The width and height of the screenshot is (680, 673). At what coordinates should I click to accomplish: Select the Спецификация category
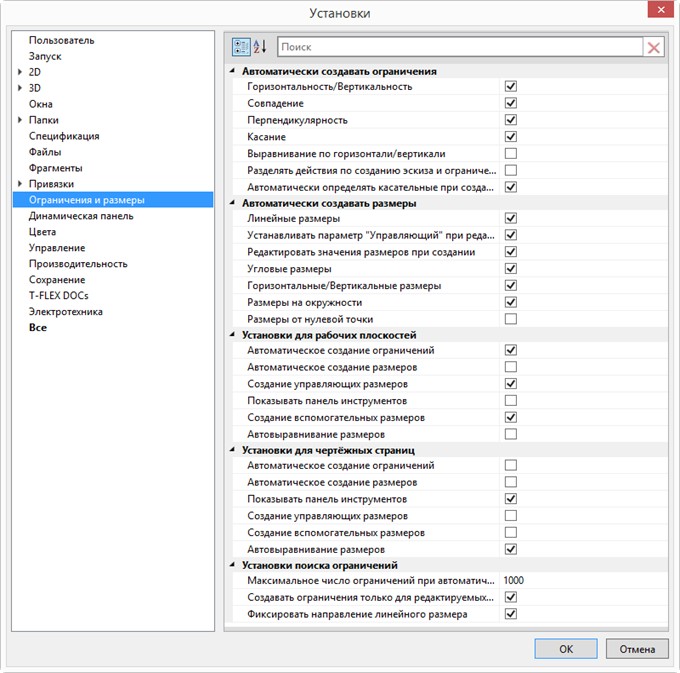click(x=64, y=136)
